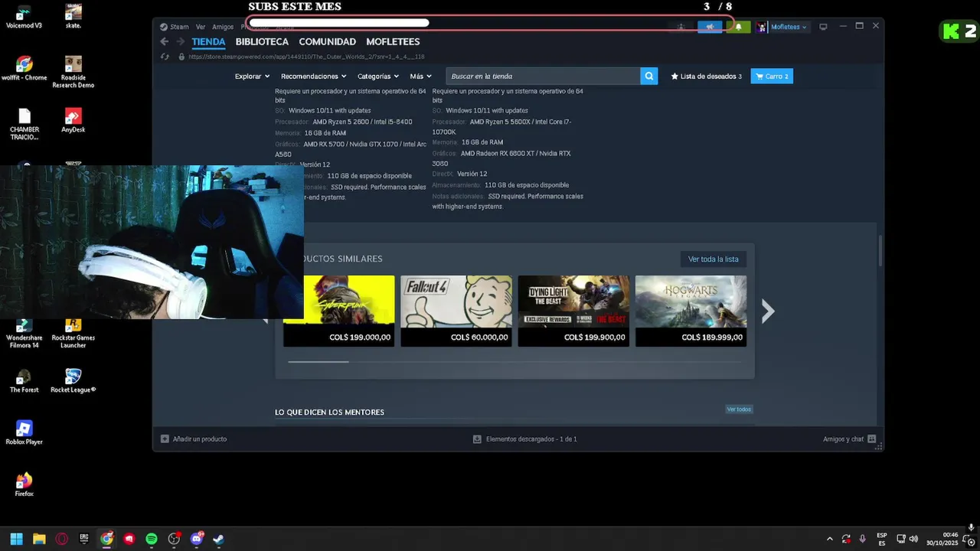
Task: Click the store URL address text
Action: tap(306, 57)
